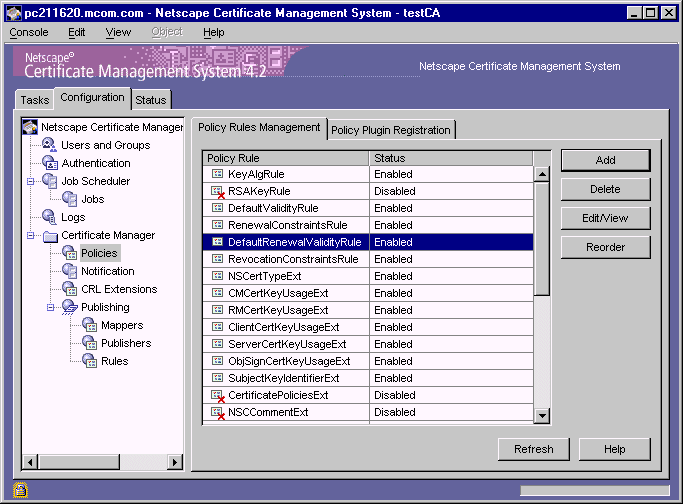Image resolution: width=683 pixels, height=504 pixels.
Task: Click the Logs magnifier icon
Action: point(49,217)
